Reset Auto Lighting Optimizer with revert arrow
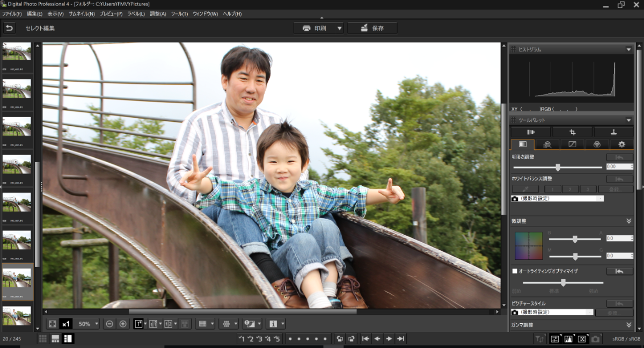The image size is (644, 348). [x=619, y=272]
